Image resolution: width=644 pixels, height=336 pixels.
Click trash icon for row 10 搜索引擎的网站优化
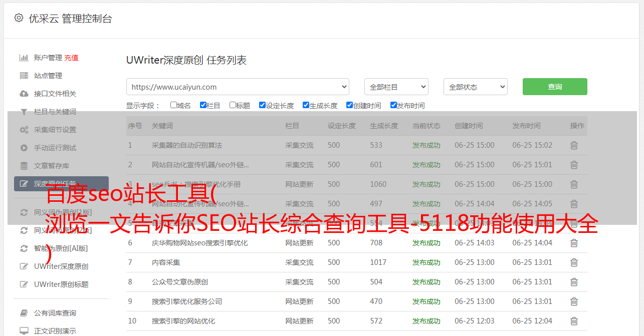[574, 321]
